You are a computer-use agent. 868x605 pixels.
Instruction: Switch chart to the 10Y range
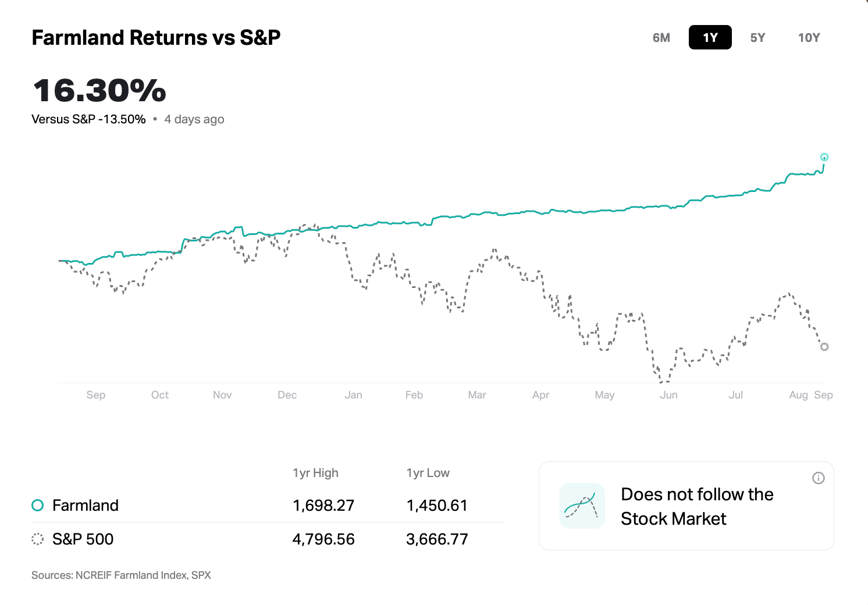point(809,38)
